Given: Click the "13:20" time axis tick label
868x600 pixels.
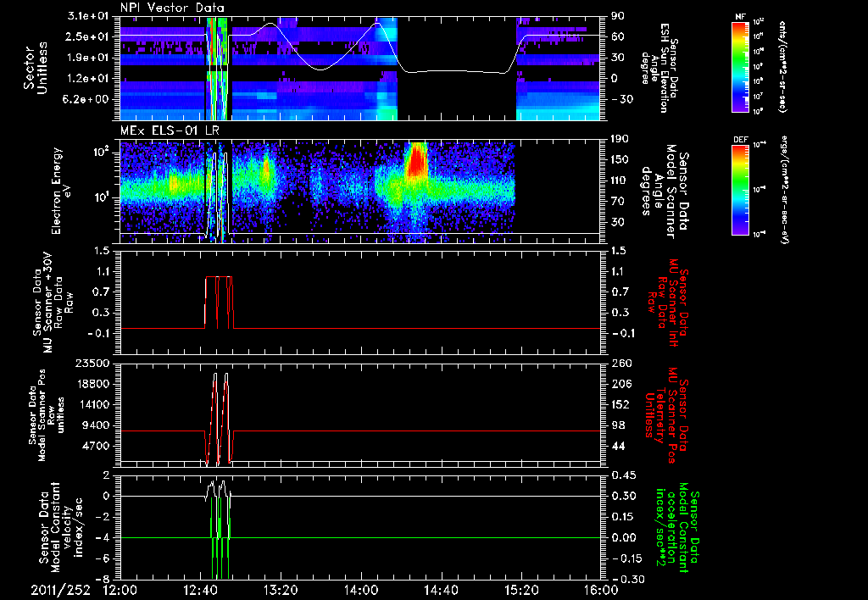Looking at the screenshot, I should click(x=280, y=590).
